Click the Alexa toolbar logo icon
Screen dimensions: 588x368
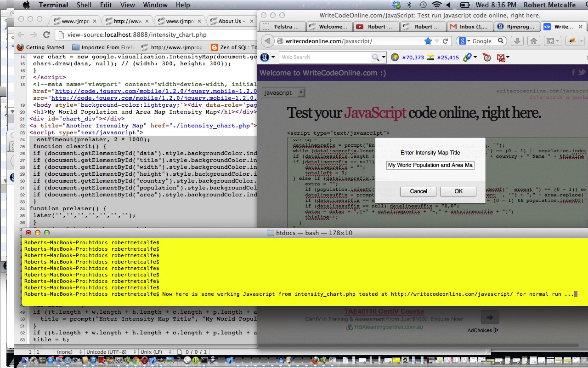point(265,57)
